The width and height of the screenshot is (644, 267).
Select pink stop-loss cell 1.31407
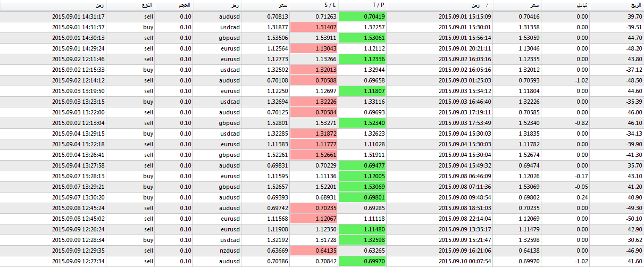pos(314,27)
